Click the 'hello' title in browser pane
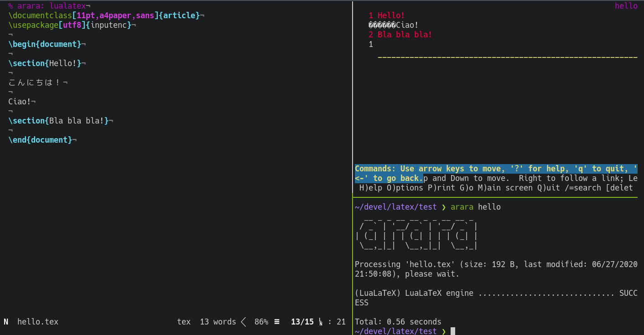Image resolution: width=644 pixels, height=335 pixels. [x=626, y=6]
